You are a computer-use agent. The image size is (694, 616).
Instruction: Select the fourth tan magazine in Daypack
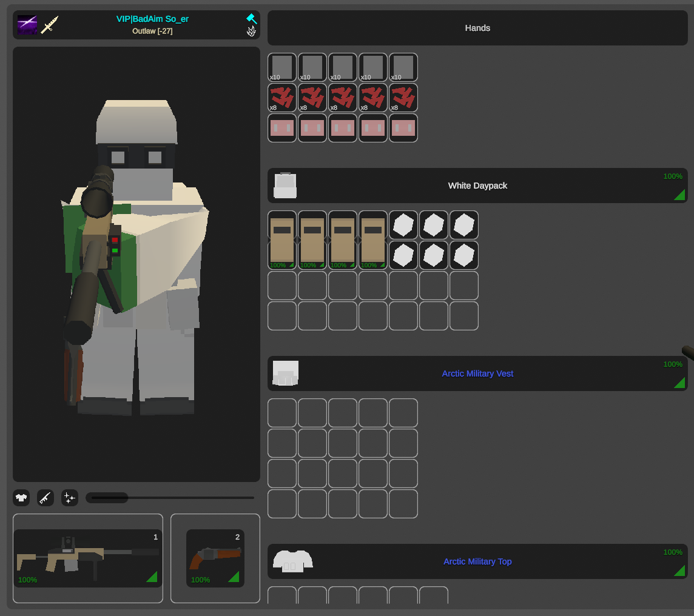(373, 240)
